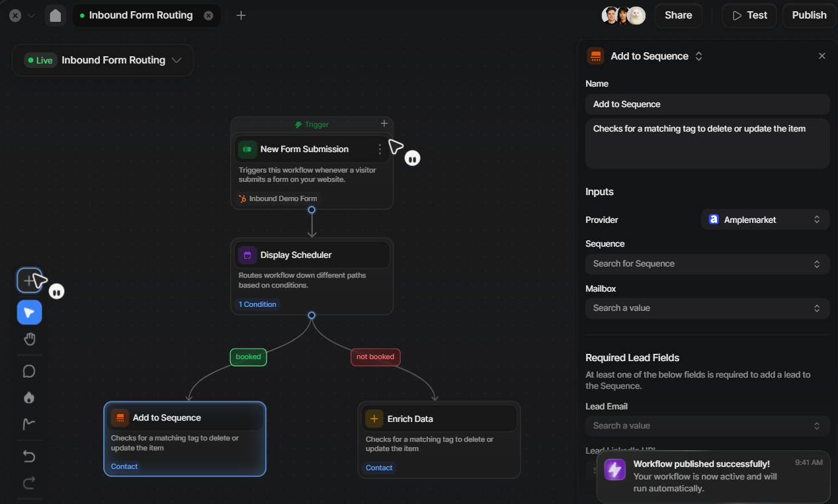838x504 pixels.
Task: Click the purple lightning notification icon
Action: (x=615, y=470)
